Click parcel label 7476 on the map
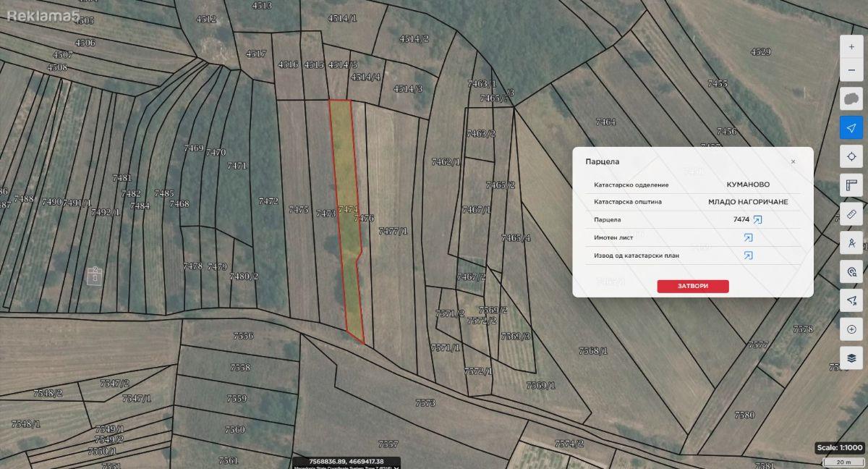This screenshot has width=868, height=469. click(x=365, y=218)
